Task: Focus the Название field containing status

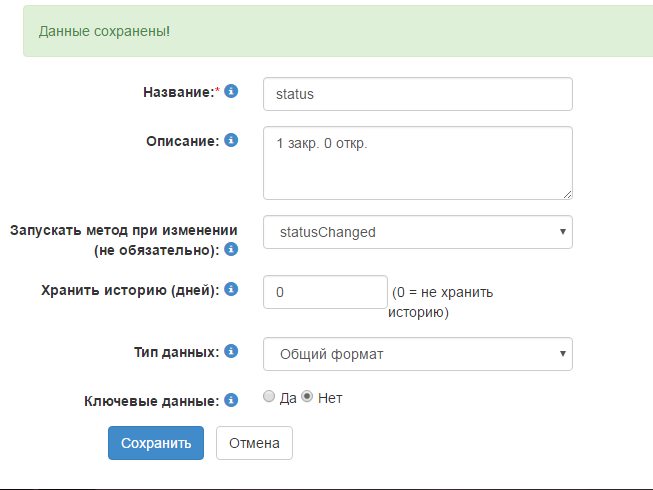Action: (x=417, y=94)
